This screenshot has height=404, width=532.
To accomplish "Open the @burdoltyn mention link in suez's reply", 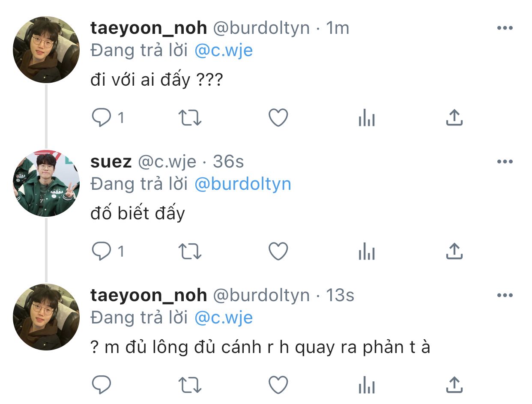I will pos(242,184).
